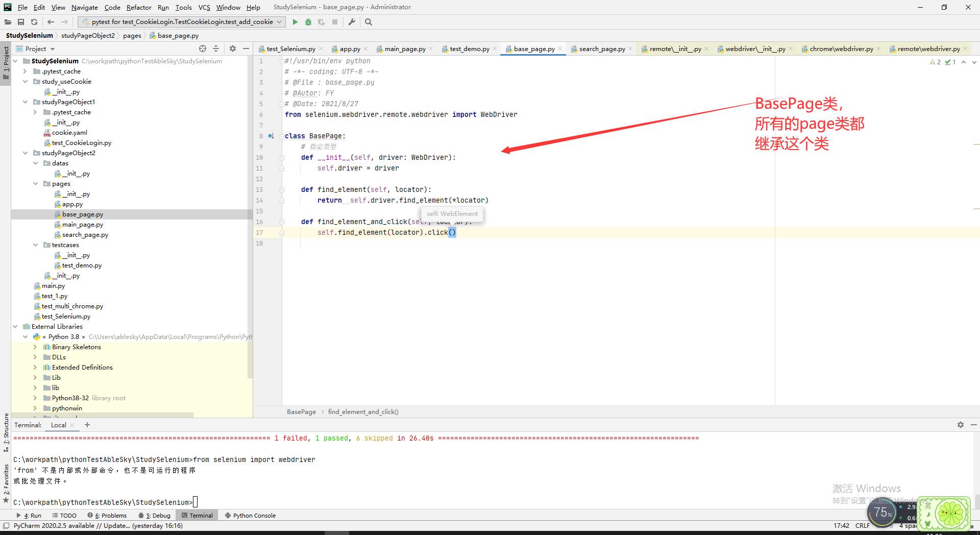Toggle the 1: Project side stripe button
980x535 pixels.
pyautogui.click(x=6, y=63)
